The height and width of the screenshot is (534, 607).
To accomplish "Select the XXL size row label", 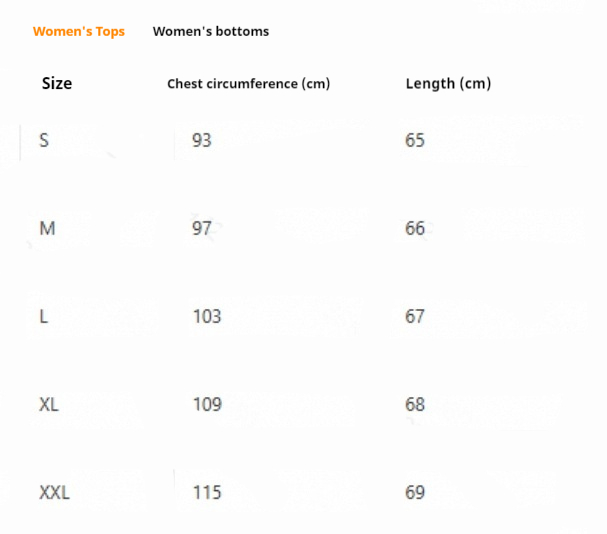I will pos(54,492).
